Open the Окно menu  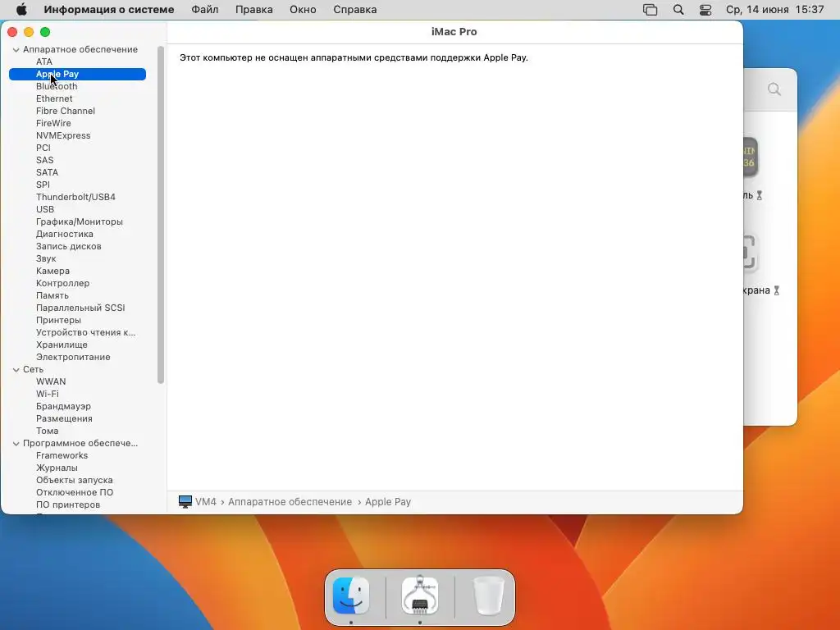tap(303, 10)
